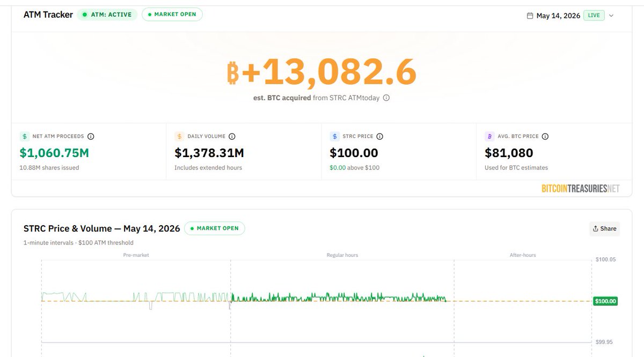Click the 'est. BTC acquired' caption
The width and height of the screenshot is (644, 357).
(282, 98)
